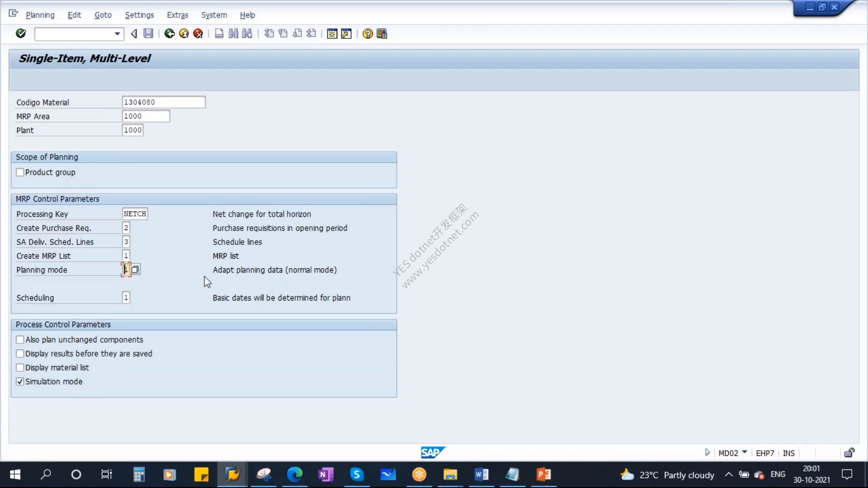This screenshot has width=868, height=488.
Task: Select the Codigo Material input field
Action: 164,102
